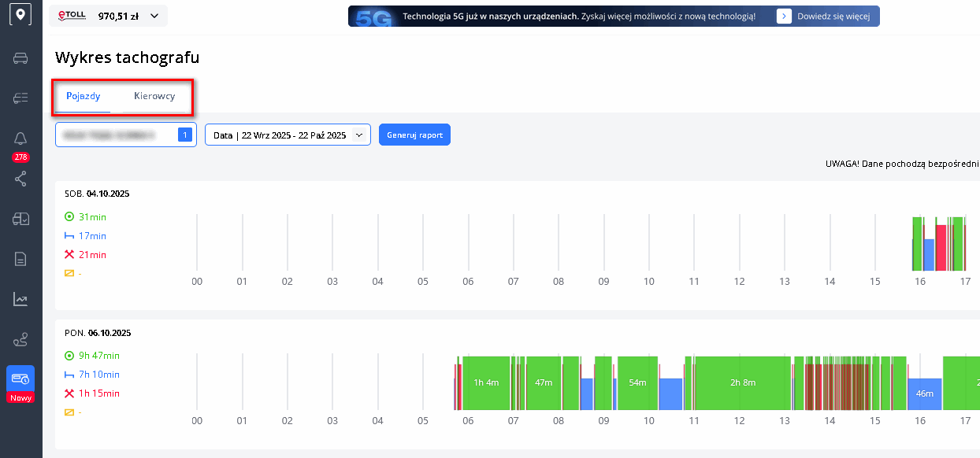Open the line chart analytics icon
Image resolution: width=980 pixels, height=458 pixels.
(20, 299)
